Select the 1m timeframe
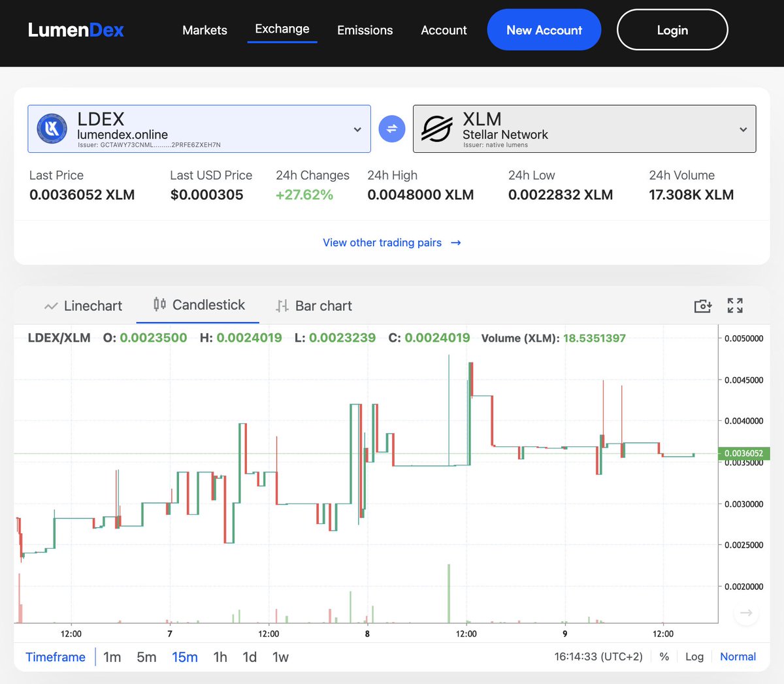Viewport: 784px width, 684px height. tap(112, 657)
